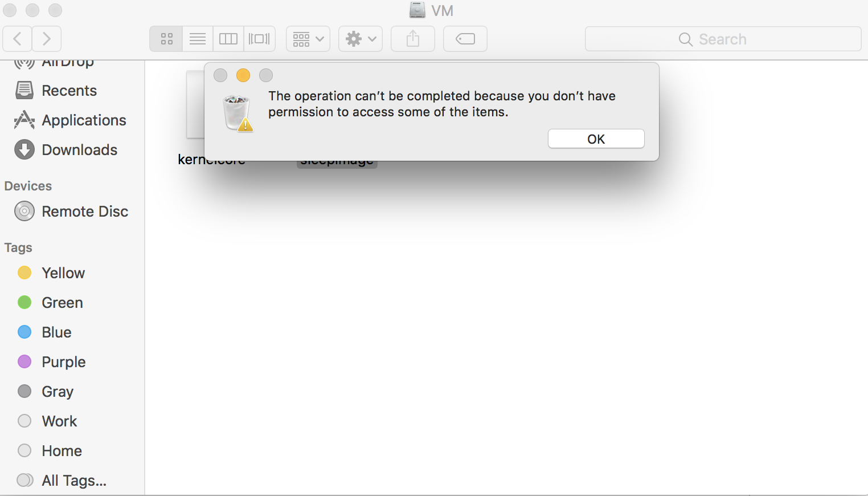The height and width of the screenshot is (496, 868).
Task: Select the Work tag in the sidebar
Action: tap(59, 421)
